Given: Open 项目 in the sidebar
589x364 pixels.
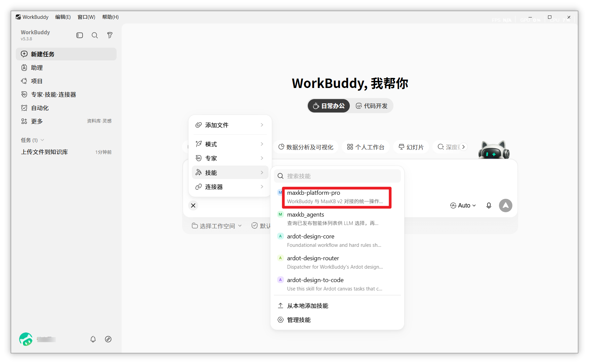Looking at the screenshot, I should click(66, 81).
